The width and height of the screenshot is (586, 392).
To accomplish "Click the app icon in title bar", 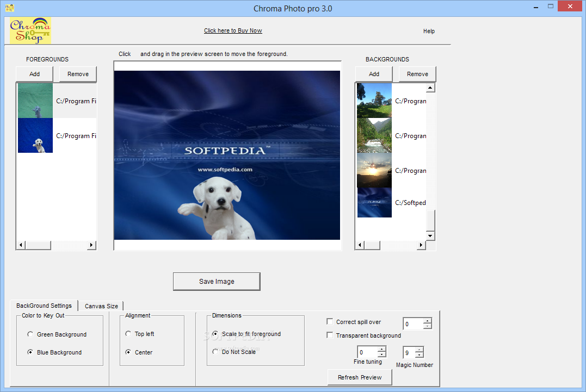I will click(x=9, y=8).
